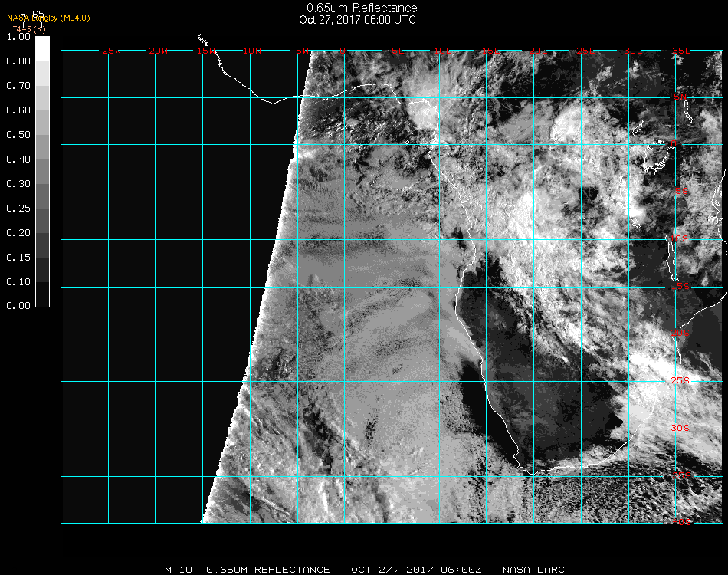Click the "OCT 27, 2017 06:00Z" footer timestamp

pos(416,570)
